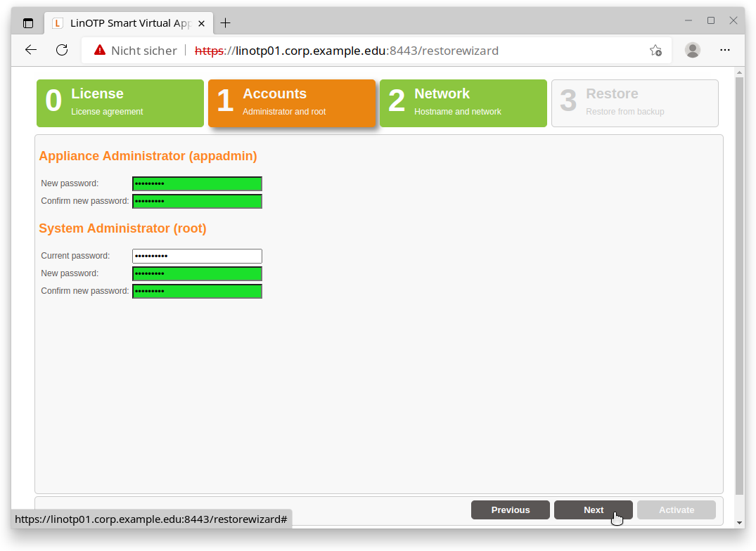Click the browser back arrow
This screenshot has width=756, height=551.
coord(30,50)
